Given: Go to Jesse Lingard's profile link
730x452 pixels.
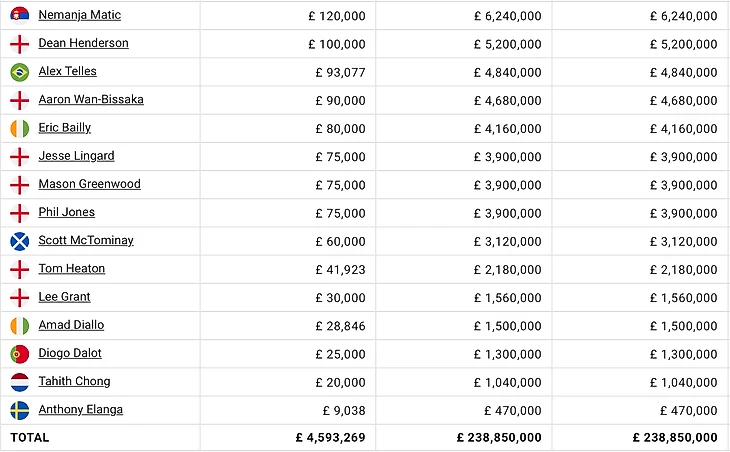Looking at the screenshot, I should coord(76,156).
